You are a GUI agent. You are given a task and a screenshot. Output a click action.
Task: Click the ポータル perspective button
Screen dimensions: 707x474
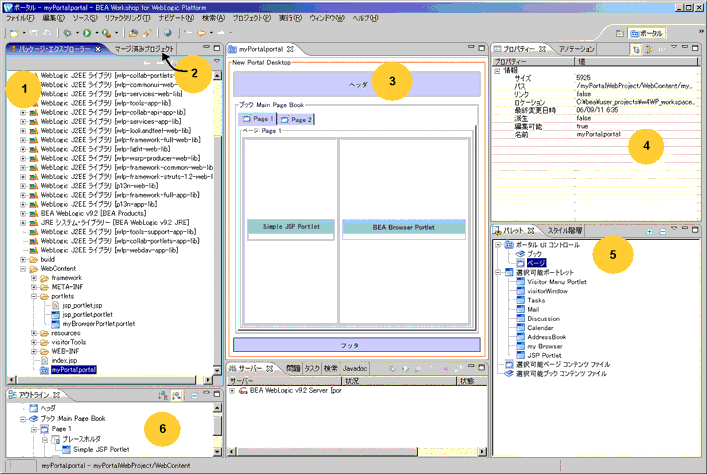(647, 33)
